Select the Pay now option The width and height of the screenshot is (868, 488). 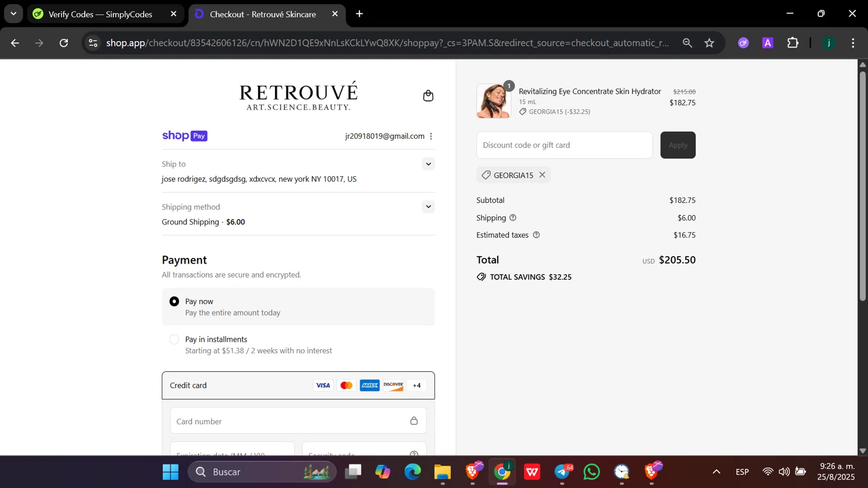point(174,301)
